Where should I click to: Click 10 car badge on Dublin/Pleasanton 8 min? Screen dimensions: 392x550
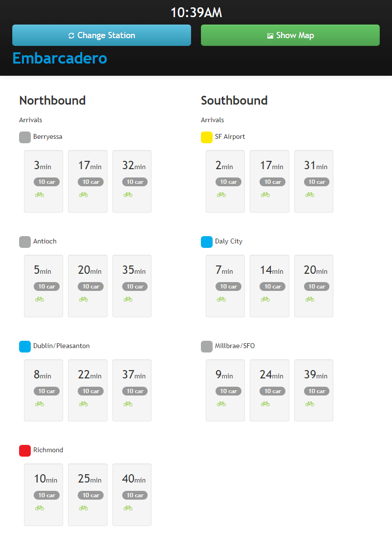(46, 391)
